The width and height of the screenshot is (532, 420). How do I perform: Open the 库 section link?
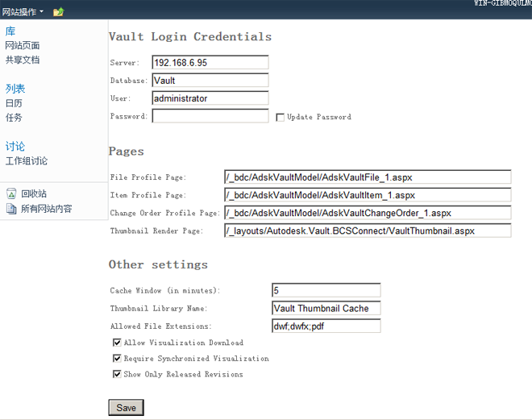point(10,31)
